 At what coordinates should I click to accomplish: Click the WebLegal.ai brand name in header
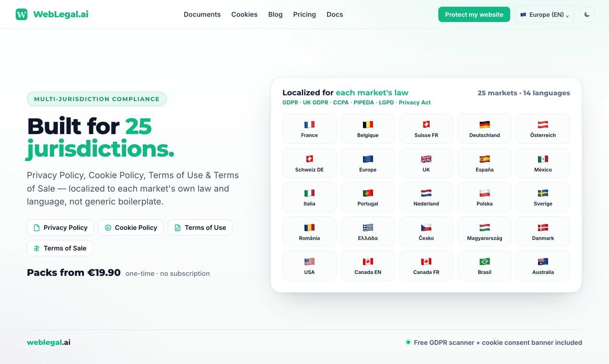61,14
